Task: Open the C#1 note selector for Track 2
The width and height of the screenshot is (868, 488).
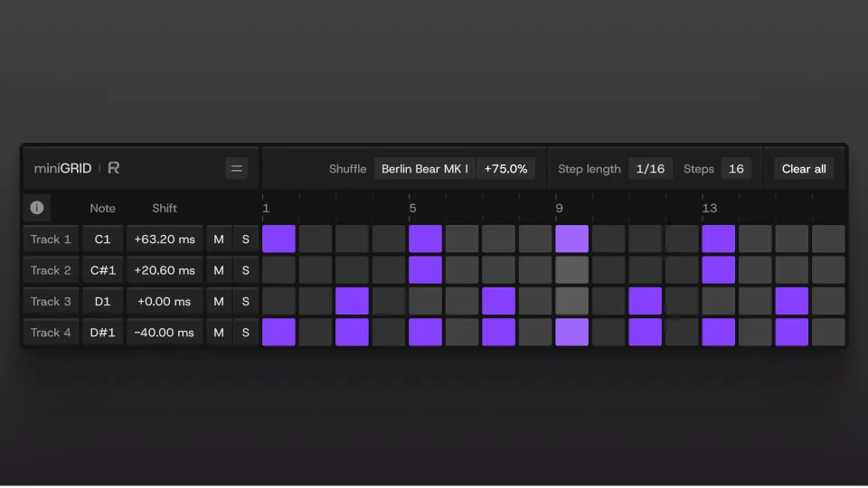Action: pos(102,270)
